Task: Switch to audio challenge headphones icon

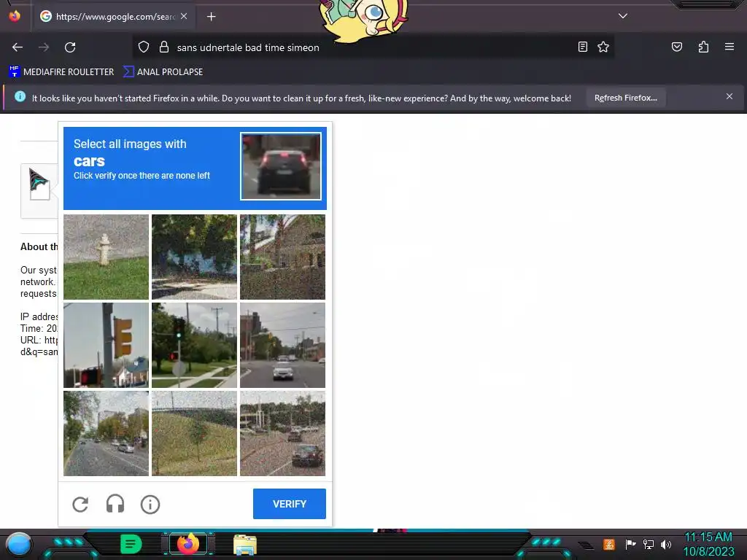Action: pos(115,504)
